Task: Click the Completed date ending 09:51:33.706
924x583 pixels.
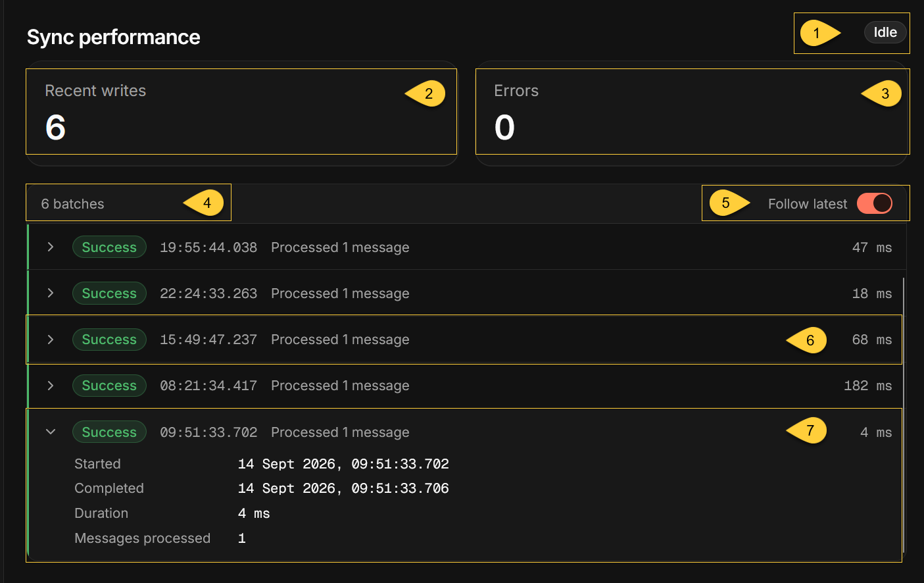Action: [343, 488]
